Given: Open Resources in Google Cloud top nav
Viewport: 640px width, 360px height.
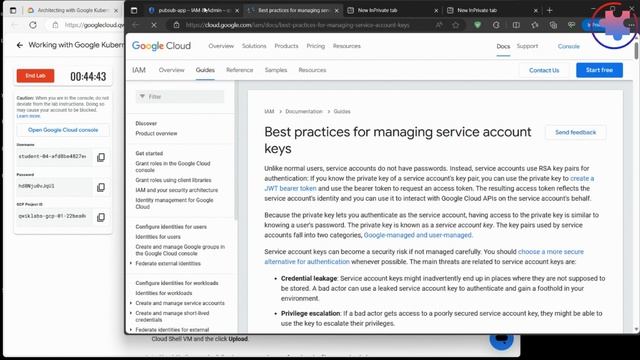Looking at the screenshot, I should (347, 46).
